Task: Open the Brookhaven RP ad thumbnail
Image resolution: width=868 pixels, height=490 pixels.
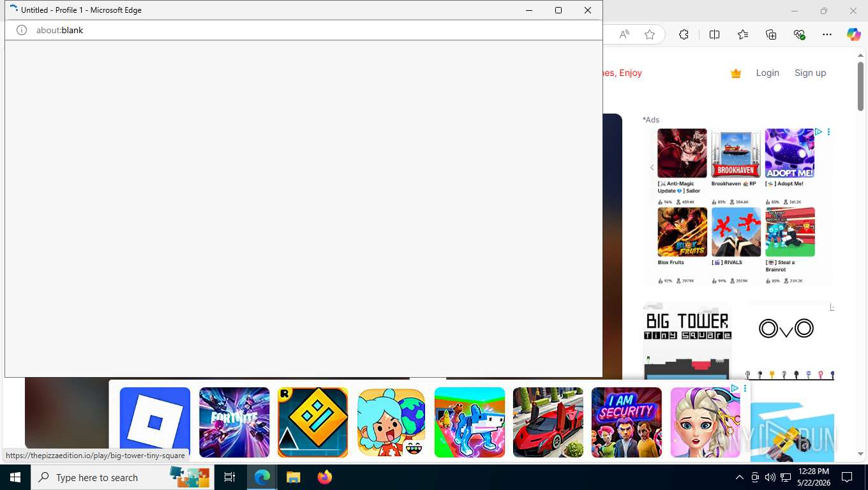Action: click(x=736, y=153)
